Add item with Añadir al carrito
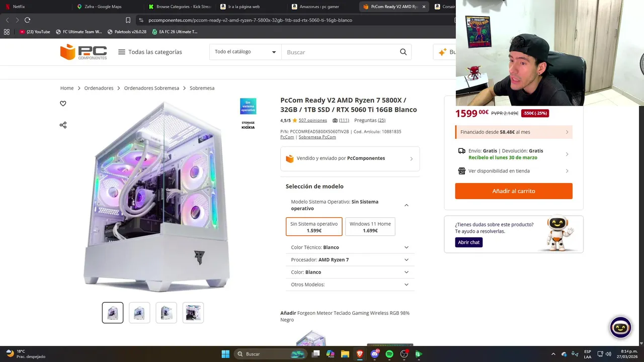This screenshot has height=362, width=644. tap(514, 191)
